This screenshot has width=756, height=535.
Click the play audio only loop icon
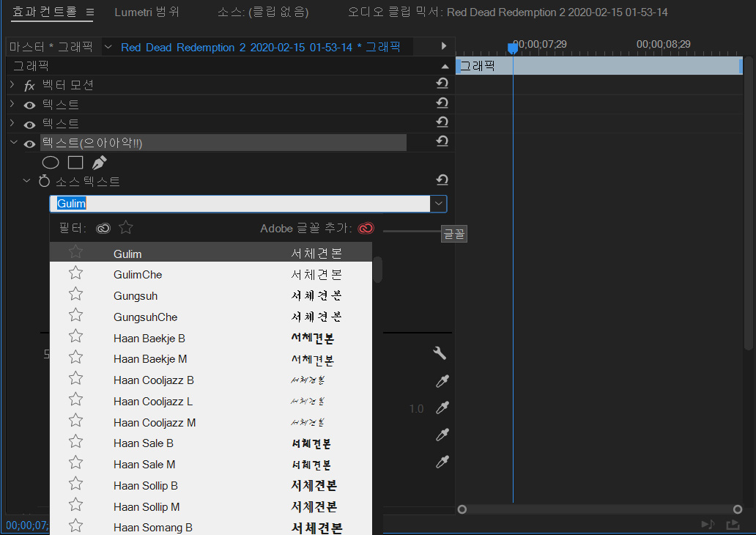708,524
